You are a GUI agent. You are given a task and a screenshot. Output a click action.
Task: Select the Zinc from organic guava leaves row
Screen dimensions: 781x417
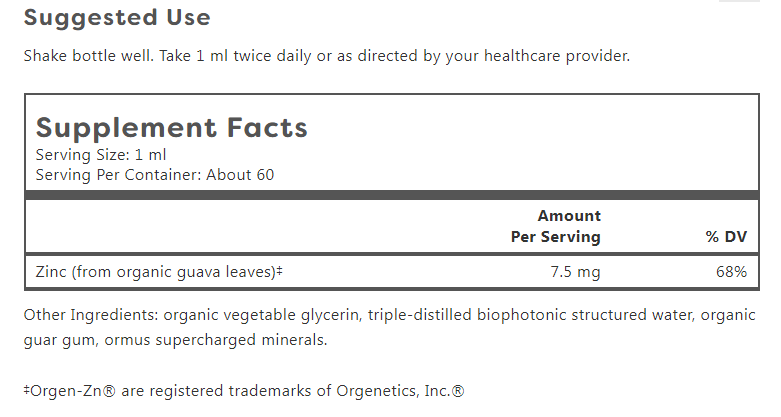(x=392, y=272)
